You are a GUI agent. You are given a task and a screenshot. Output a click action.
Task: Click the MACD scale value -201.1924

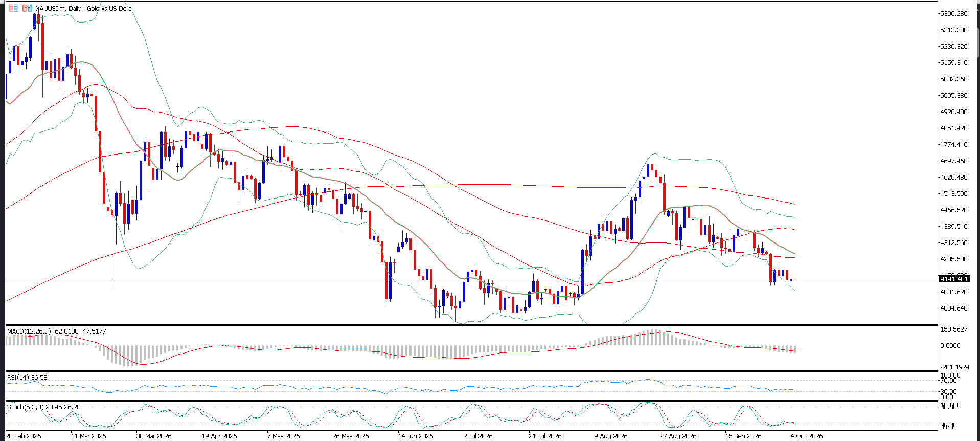click(x=955, y=367)
